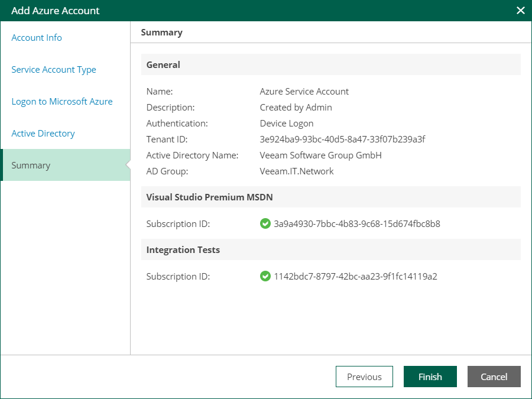Image resolution: width=532 pixels, height=399 pixels.
Task: Select the Integration Tests subscription ID text
Action: click(x=355, y=277)
